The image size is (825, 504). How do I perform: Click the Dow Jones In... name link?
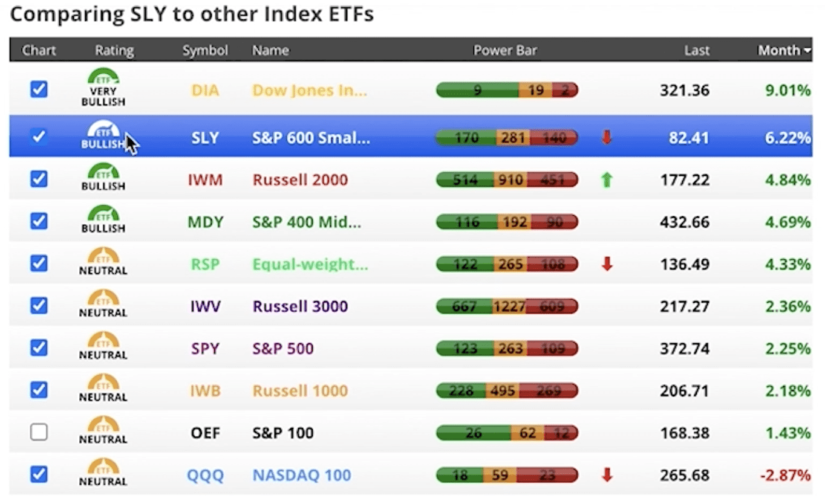point(310,91)
